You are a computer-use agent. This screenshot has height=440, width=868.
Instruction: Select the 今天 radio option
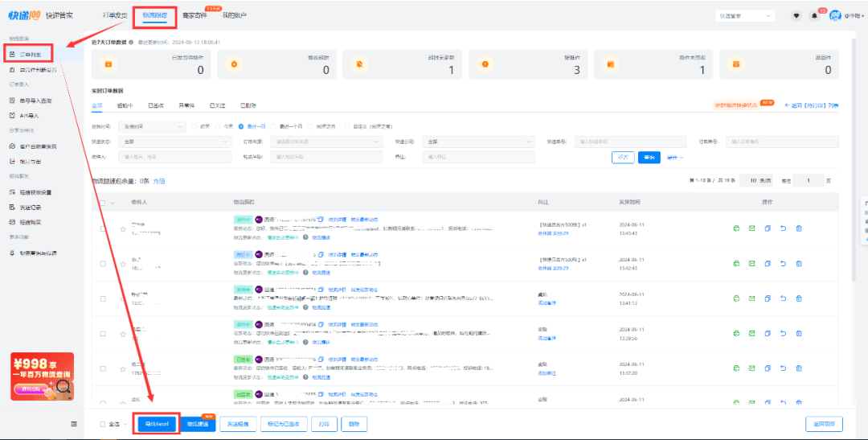(x=218, y=126)
